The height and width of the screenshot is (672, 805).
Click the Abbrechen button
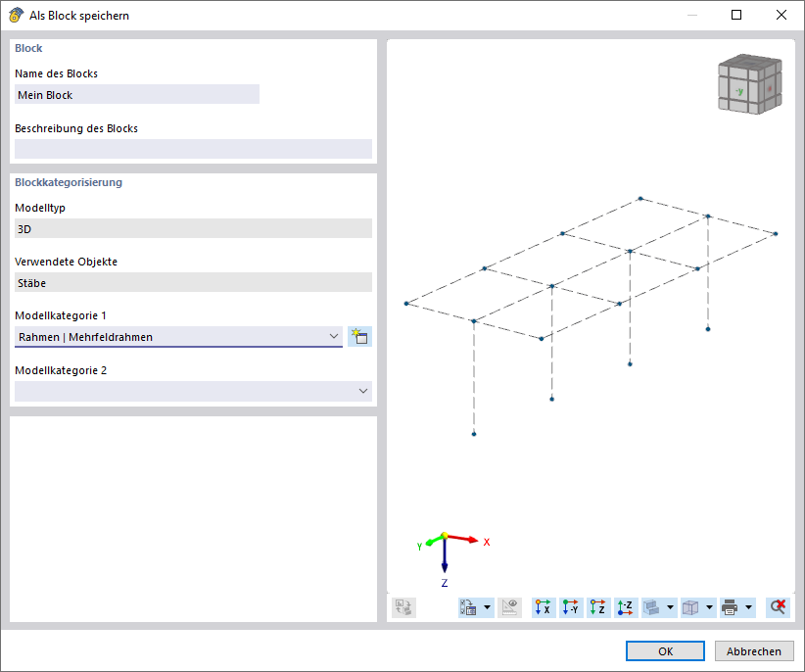[x=754, y=651]
